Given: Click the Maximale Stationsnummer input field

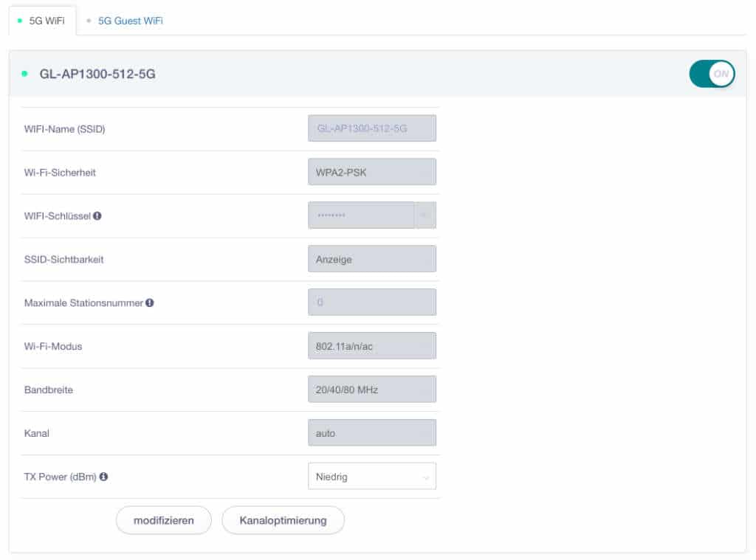Looking at the screenshot, I should (x=372, y=303).
